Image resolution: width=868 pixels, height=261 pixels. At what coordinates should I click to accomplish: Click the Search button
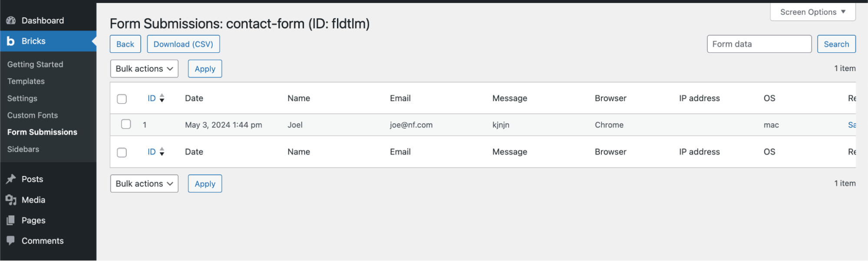pos(836,44)
